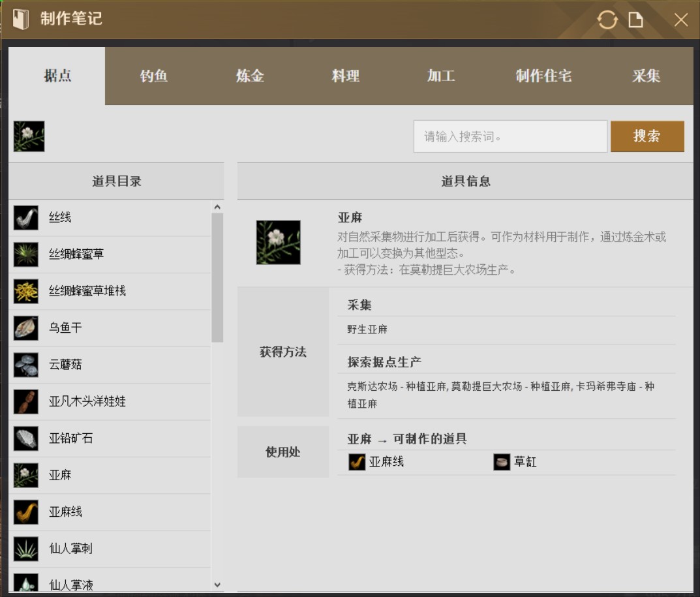700x597 pixels.
Task: Select 亚凡木头洋娃娃 in the item list
Action: 87,402
